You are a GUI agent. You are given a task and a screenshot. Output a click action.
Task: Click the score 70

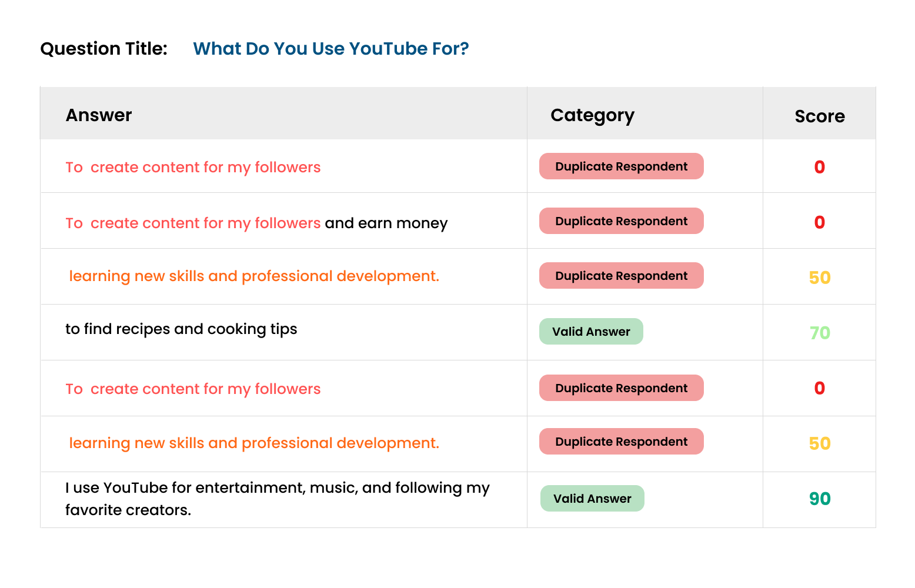[x=820, y=333]
